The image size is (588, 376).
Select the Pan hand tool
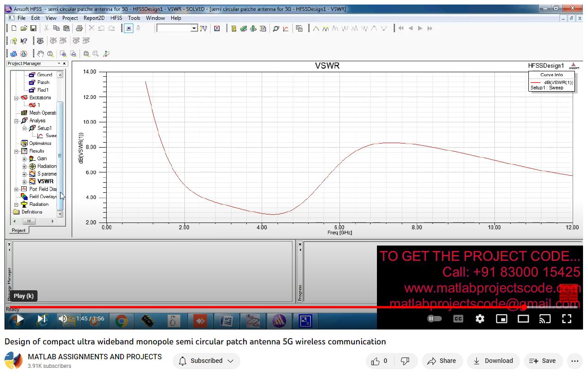tap(41, 54)
